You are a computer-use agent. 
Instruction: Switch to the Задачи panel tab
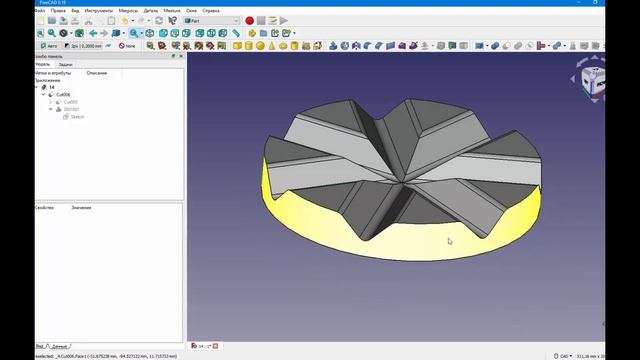[65, 64]
